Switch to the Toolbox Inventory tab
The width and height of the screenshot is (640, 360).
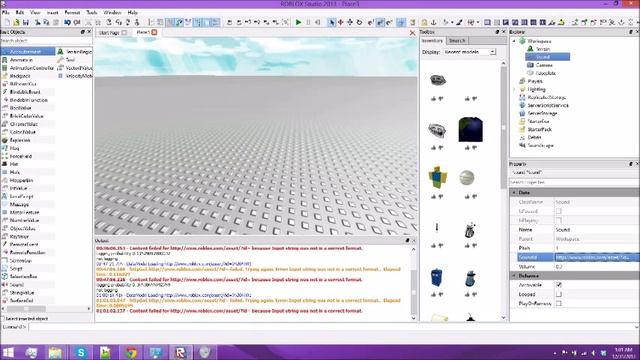tap(432, 40)
